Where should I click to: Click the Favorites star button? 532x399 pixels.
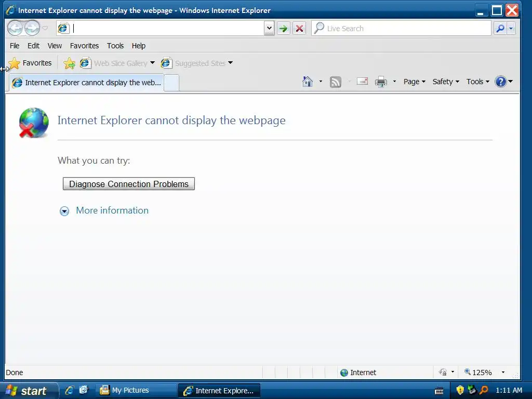coord(30,63)
